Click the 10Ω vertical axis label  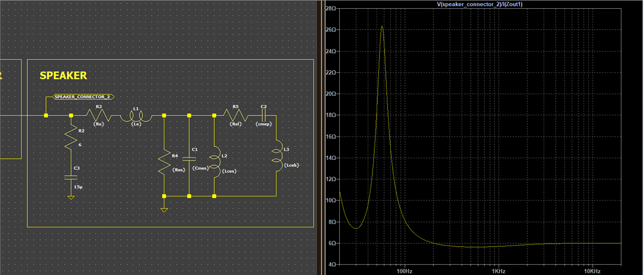tap(331, 201)
